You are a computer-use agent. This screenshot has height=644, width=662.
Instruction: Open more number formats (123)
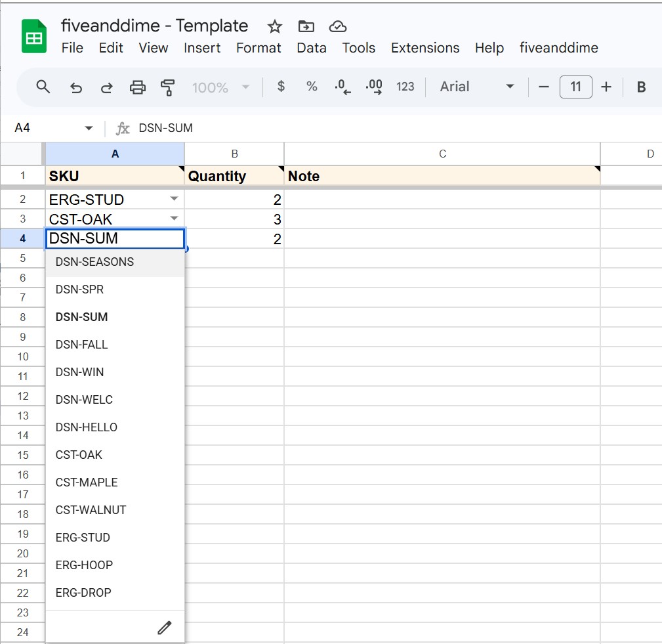tap(405, 87)
